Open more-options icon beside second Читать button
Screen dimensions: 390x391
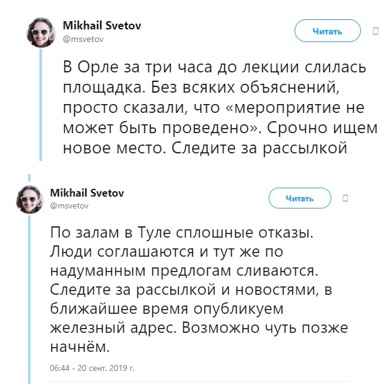345,198
